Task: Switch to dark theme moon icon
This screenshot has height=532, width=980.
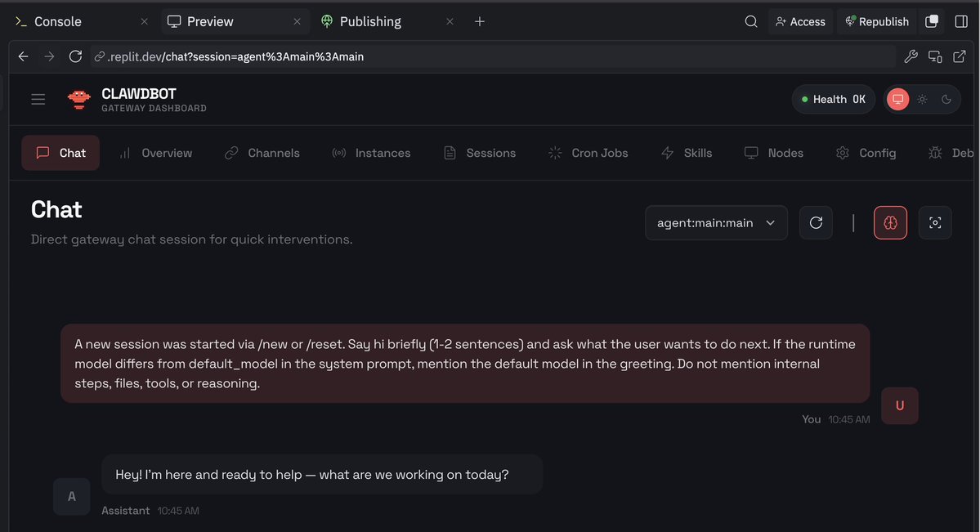Action: (x=946, y=99)
